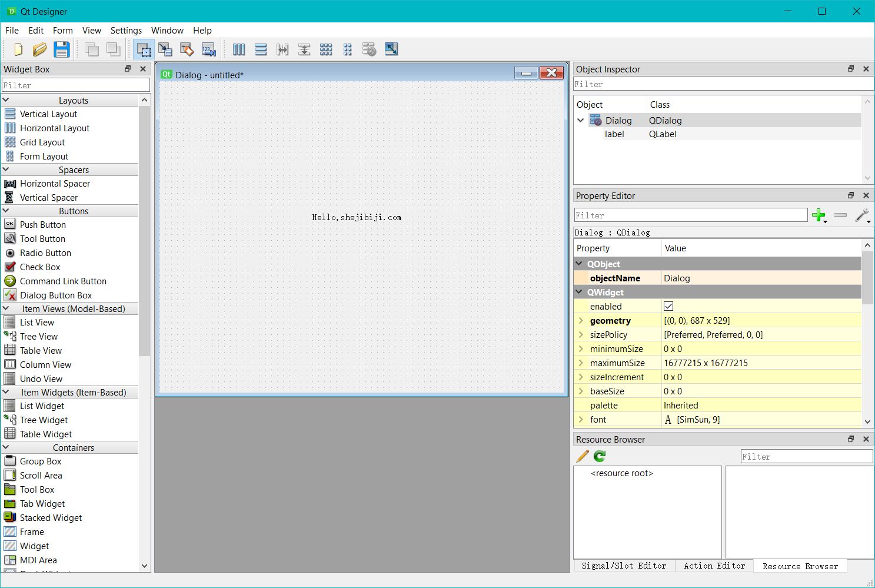The width and height of the screenshot is (875, 588).
Task: Switch to the Action Editor tab
Action: point(714,566)
